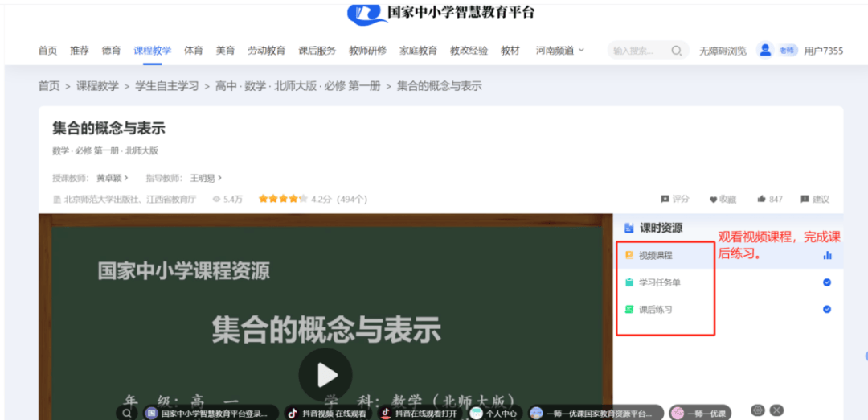Click the completed checkmark beside 学习任务单
The width and height of the screenshot is (868, 420).
827,282
